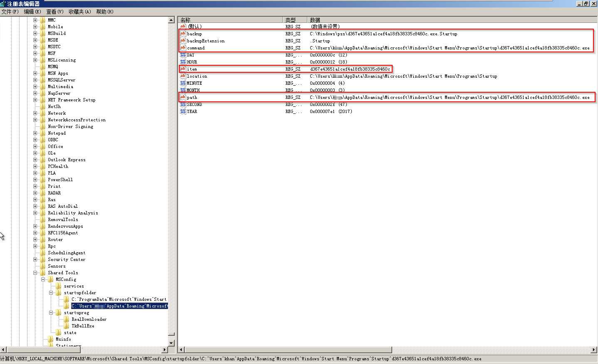Select the SchedulingAgent key

pos(67,253)
